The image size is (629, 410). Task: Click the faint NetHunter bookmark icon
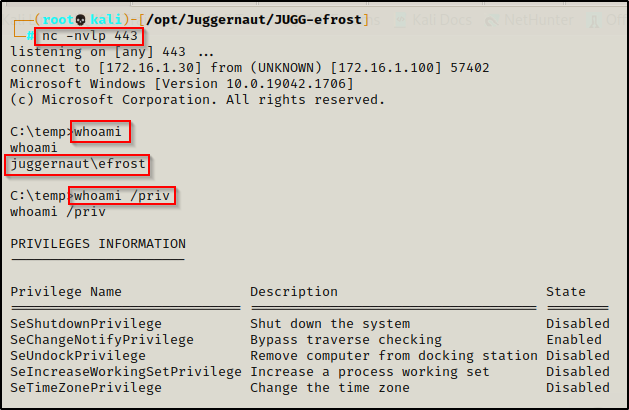(x=493, y=20)
